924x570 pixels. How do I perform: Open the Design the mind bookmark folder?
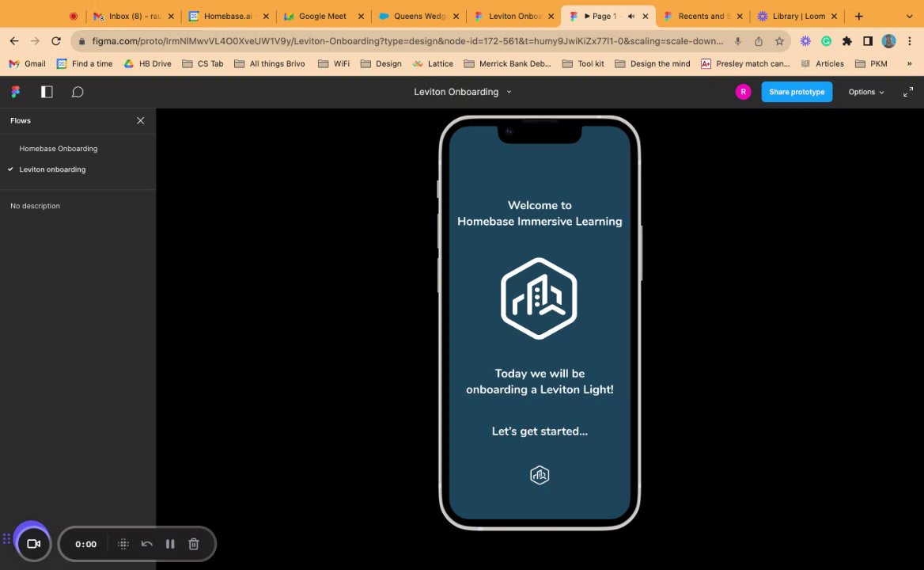click(x=653, y=63)
